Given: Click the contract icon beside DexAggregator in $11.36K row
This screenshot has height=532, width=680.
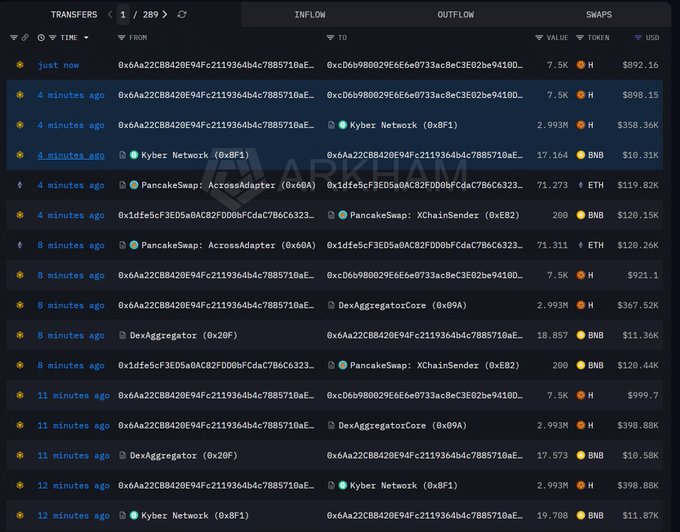Looking at the screenshot, I should click(x=123, y=335).
